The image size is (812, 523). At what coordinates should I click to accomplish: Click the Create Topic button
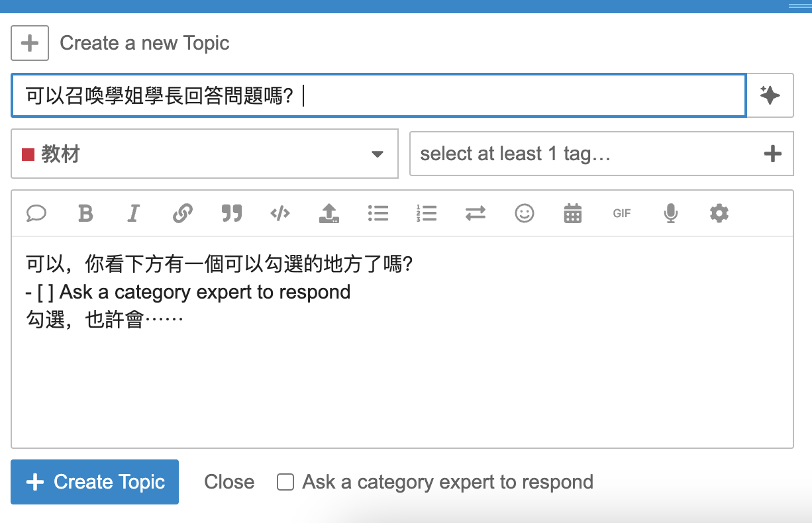click(x=95, y=482)
